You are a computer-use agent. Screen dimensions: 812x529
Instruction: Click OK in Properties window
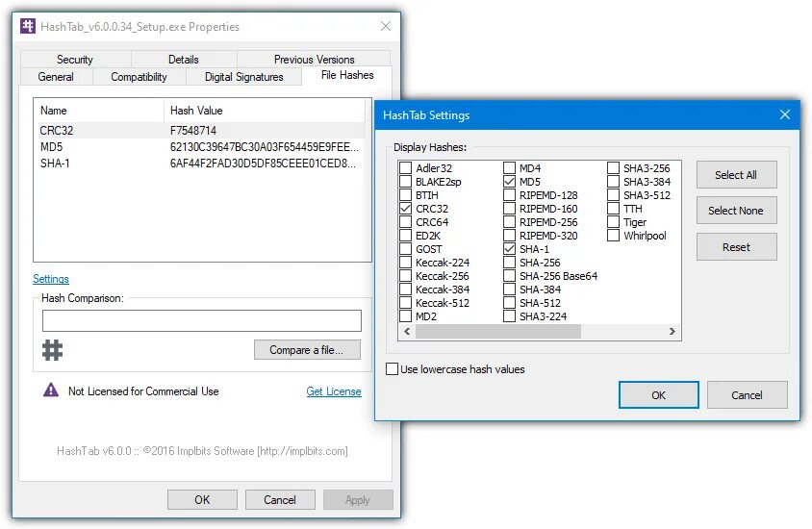pos(202,499)
